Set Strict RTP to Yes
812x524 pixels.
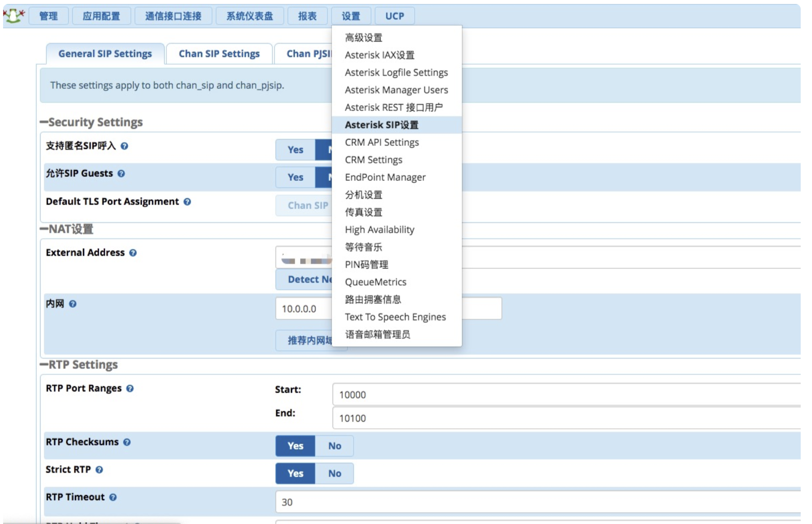pos(295,474)
